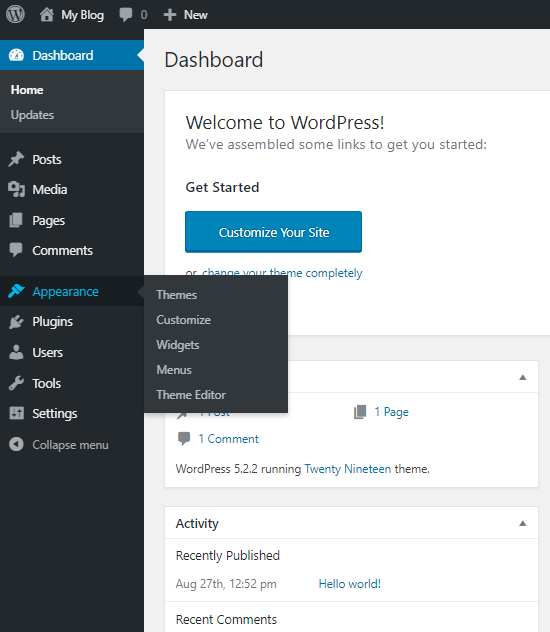Screen dimensions: 550x632
Task: Open Widgets in Appearance submenu
Action: coord(178,345)
